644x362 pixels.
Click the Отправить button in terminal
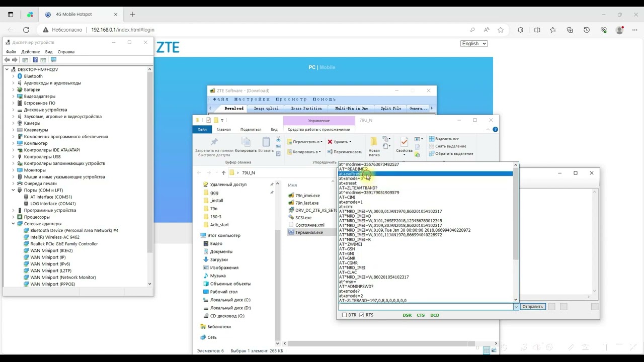click(532, 307)
